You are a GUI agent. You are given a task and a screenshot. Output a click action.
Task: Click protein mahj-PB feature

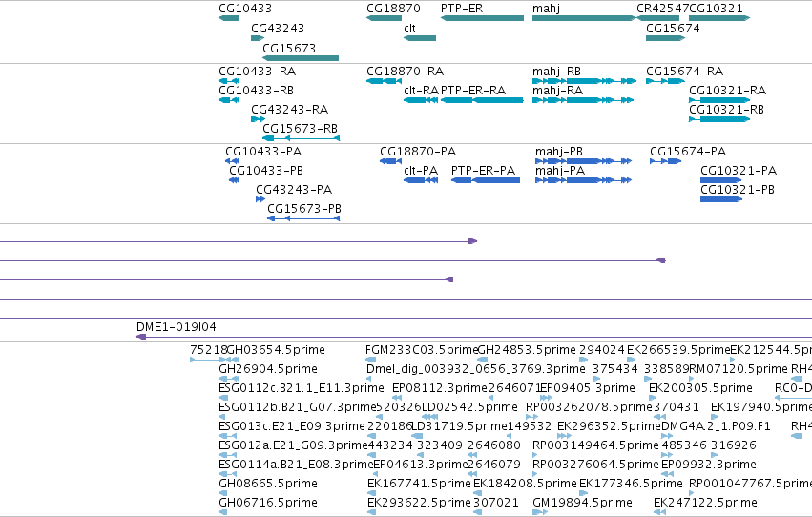click(x=584, y=161)
